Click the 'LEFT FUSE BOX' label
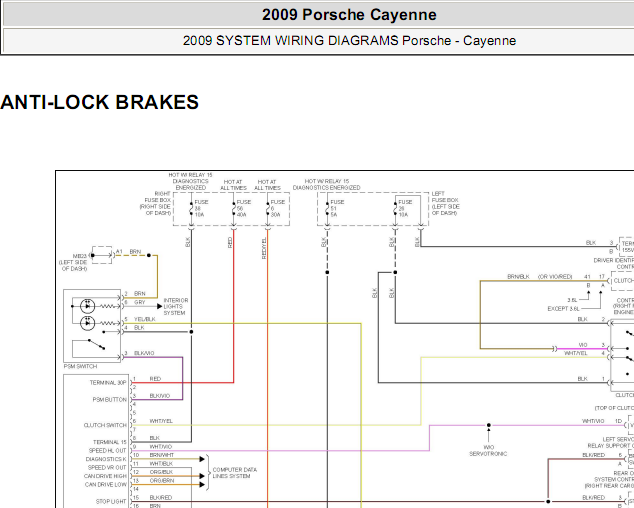The height and width of the screenshot is (508, 634). point(446,203)
